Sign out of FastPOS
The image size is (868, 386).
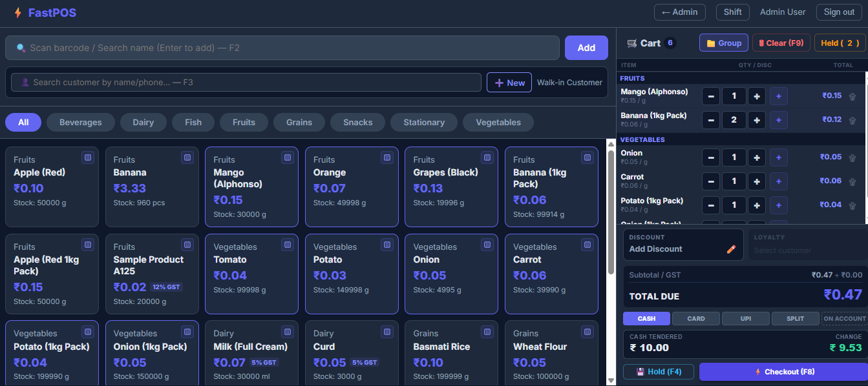pos(839,12)
